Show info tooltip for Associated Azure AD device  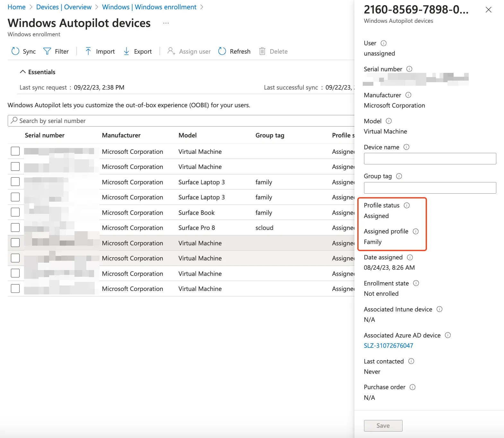pos(448,335)
